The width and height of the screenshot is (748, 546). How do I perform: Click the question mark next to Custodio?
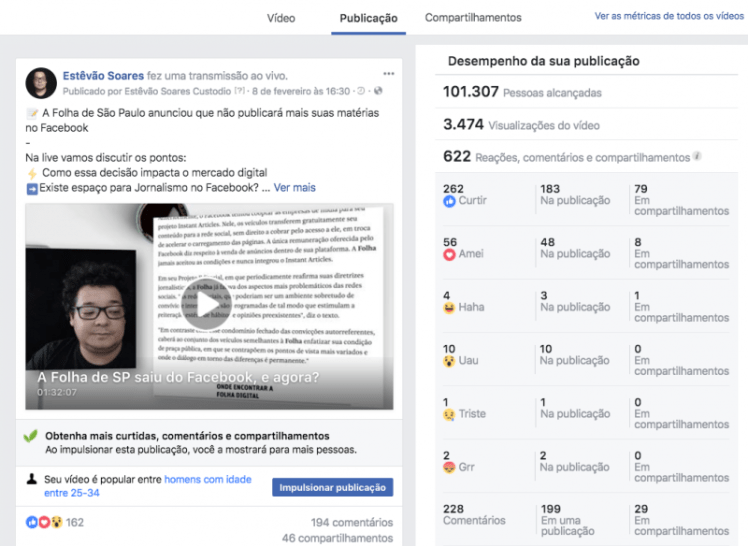239,91
